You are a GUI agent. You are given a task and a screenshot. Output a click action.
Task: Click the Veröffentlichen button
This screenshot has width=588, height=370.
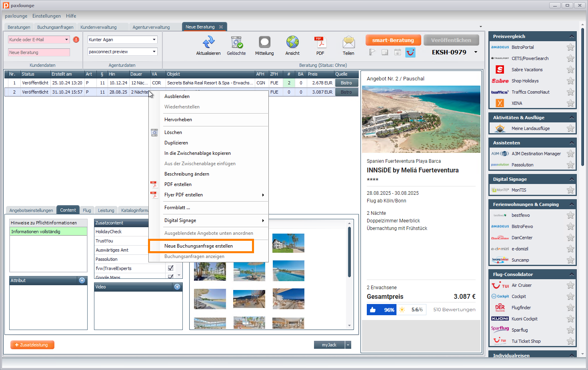tap(451, 40)
